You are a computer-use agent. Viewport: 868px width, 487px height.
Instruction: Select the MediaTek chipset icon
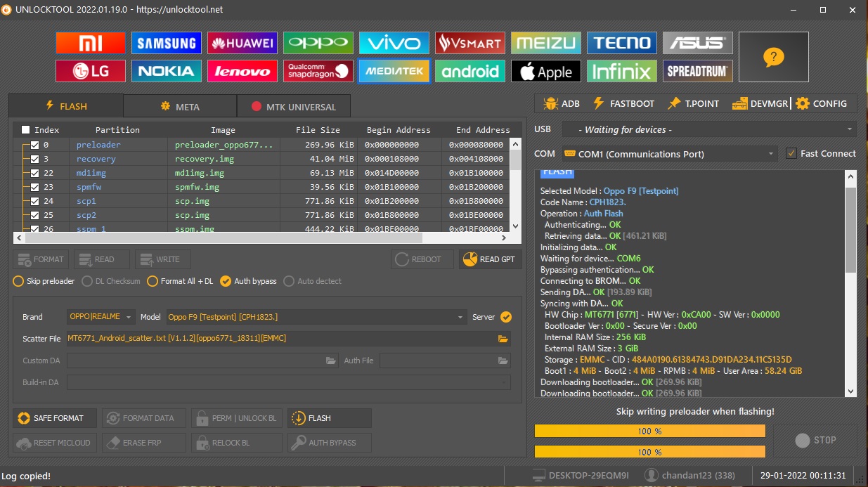[394, 71]
